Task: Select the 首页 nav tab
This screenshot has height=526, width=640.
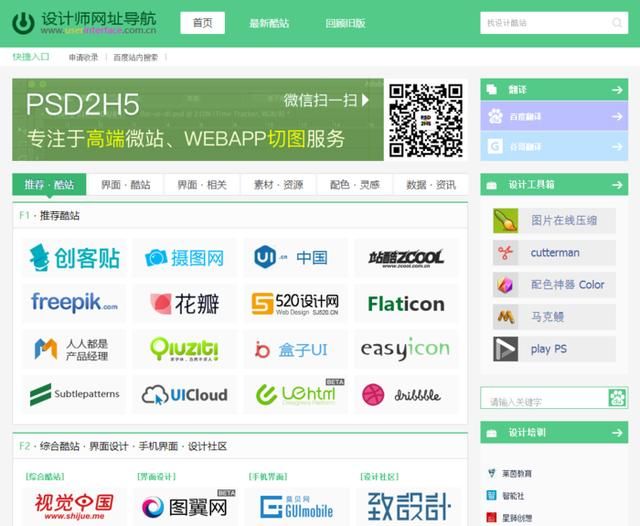Action: pyautogui.click(x=202, y=23)
